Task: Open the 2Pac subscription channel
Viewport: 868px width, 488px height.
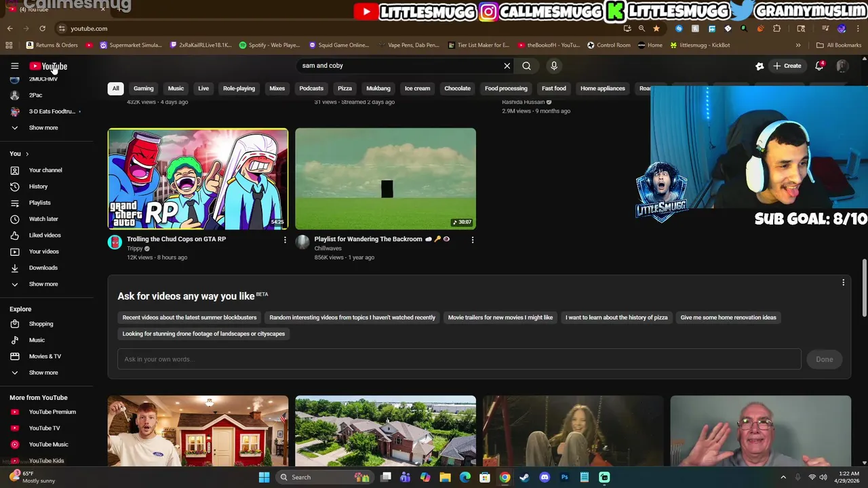Action: click(x=35, y=96)
